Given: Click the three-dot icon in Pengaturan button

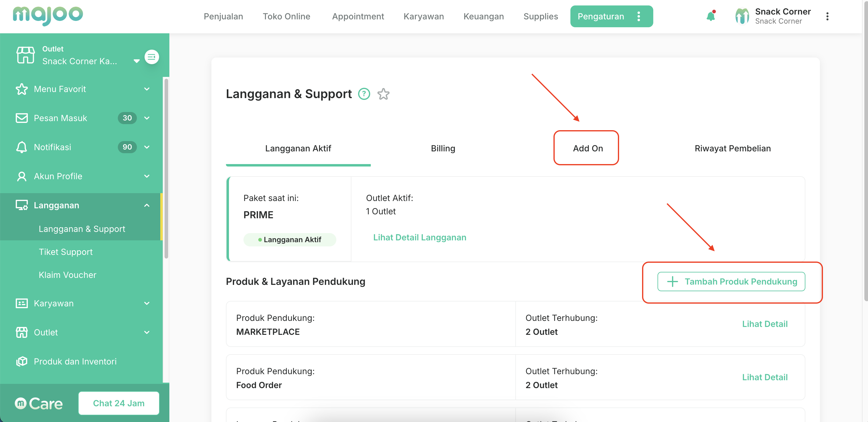Looking at the screenshot, I should (638, 16).
